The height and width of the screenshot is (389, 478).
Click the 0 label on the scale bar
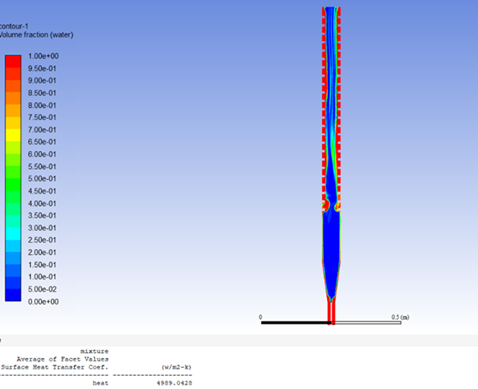point(261,317)
